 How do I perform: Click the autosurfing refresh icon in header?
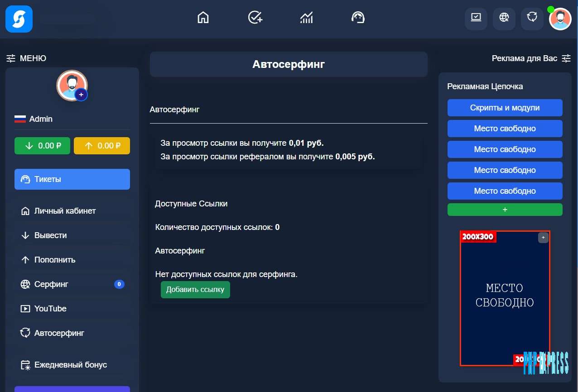pos(532,19)
